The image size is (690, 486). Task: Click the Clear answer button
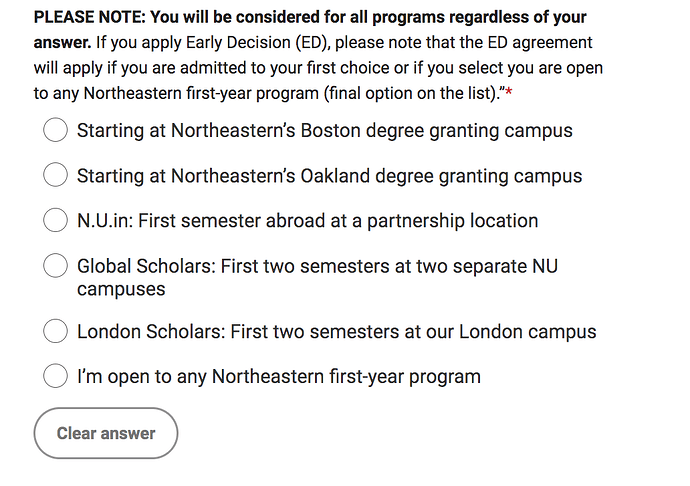tap(106, 433)
